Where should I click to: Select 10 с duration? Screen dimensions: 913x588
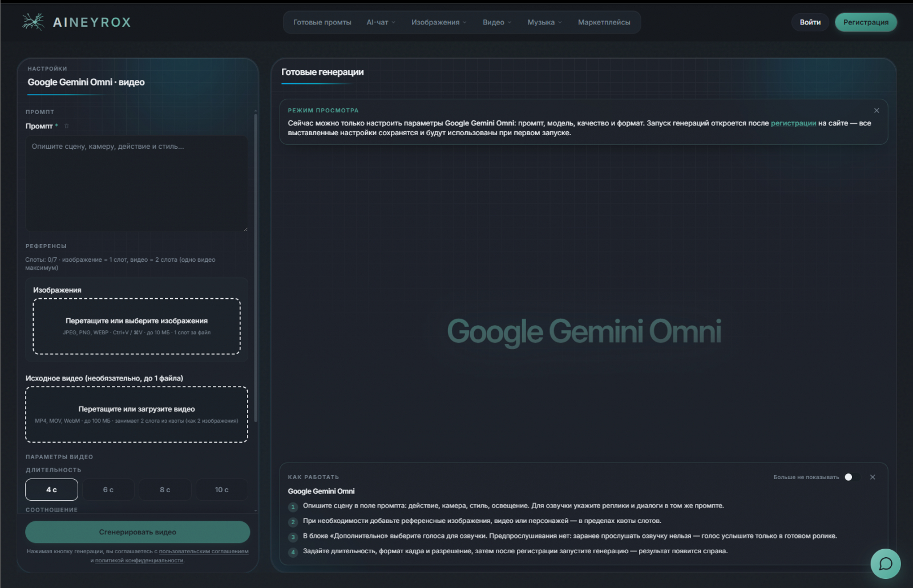[221, 489]
